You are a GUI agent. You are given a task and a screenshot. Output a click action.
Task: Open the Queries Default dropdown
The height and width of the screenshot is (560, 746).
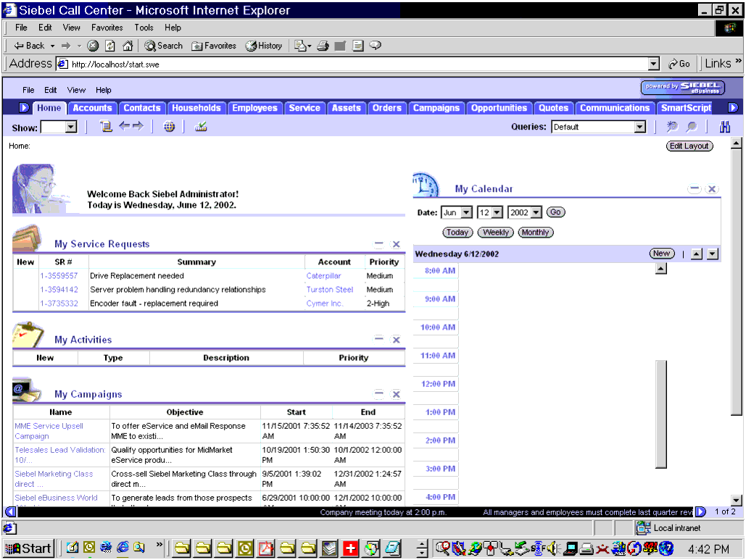click(x=640, y=127)
